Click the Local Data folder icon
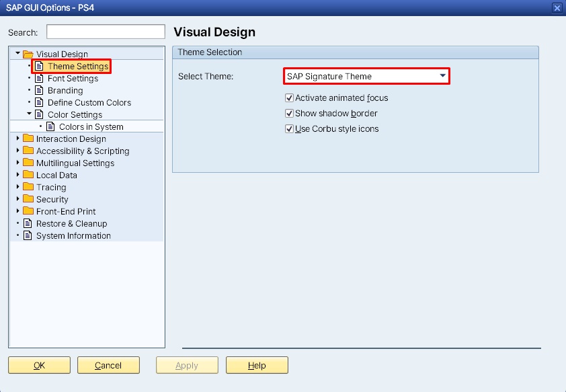 28,175
